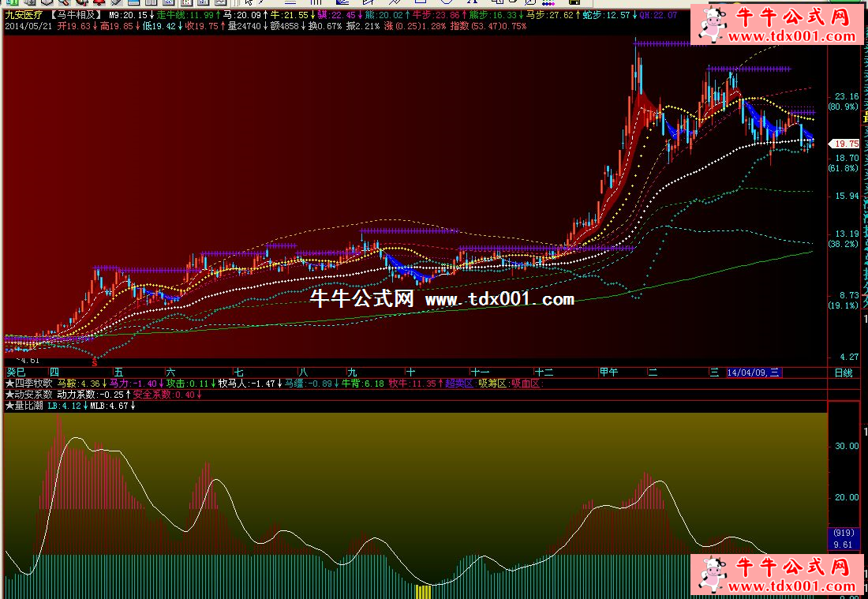Click the red S marker below the candles
This screenshot has height=599, width=868.
[95, 362]
